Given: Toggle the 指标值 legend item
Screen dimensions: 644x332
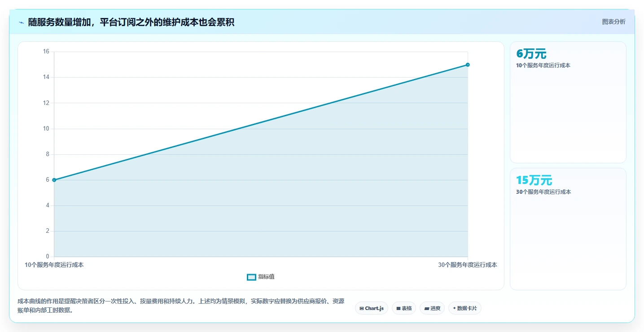Looking at the screenshot, I should click(x=261, y=277).
